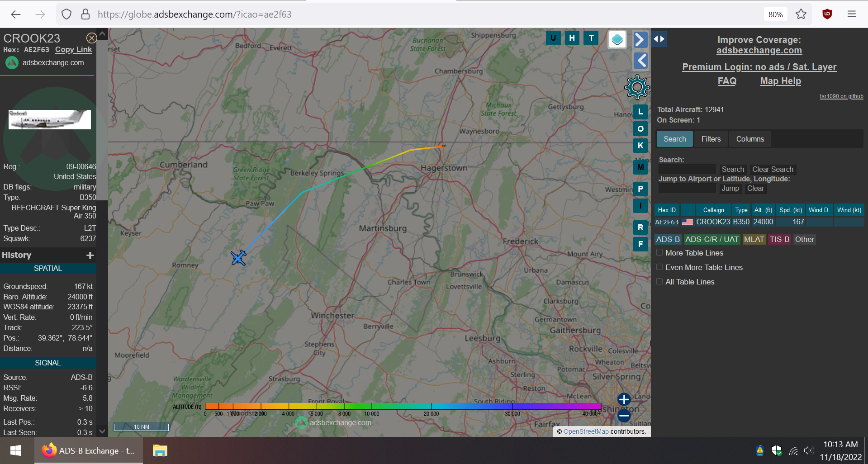Toggle the K map button
This screenshot has width=868, height=464.
pos(640,146)
